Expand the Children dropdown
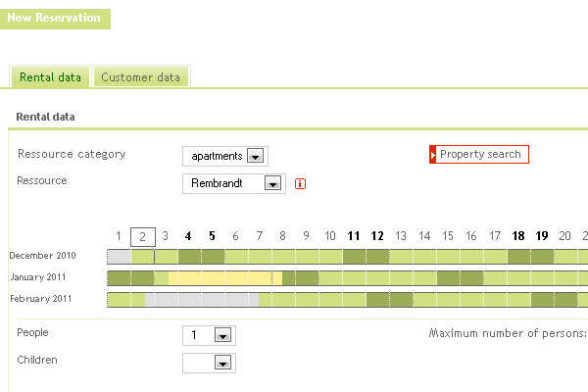Viewport: 588px width, 392px height. coord(222,363)
